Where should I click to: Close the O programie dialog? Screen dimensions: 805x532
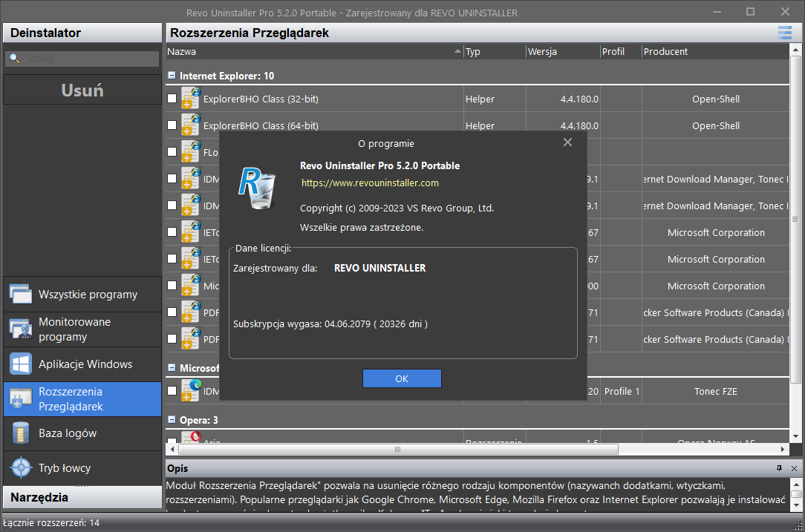pyautogui.click(x=567, y=142)
